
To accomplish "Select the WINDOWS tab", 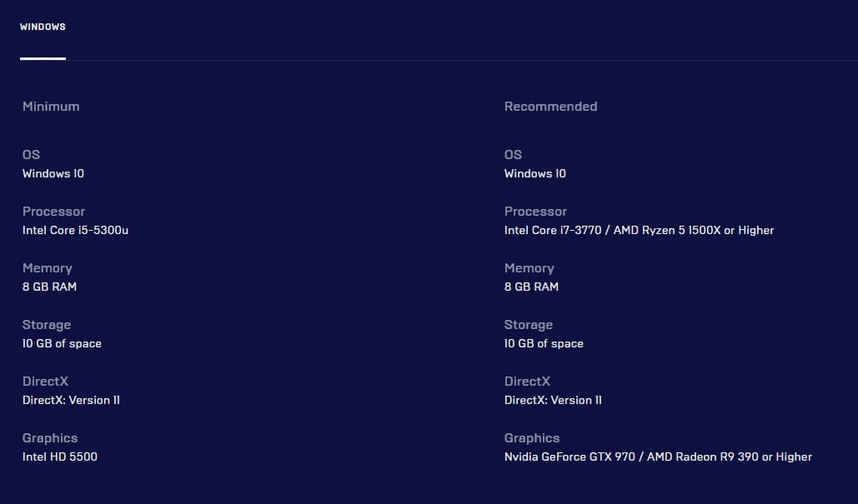I will (43, 27).
